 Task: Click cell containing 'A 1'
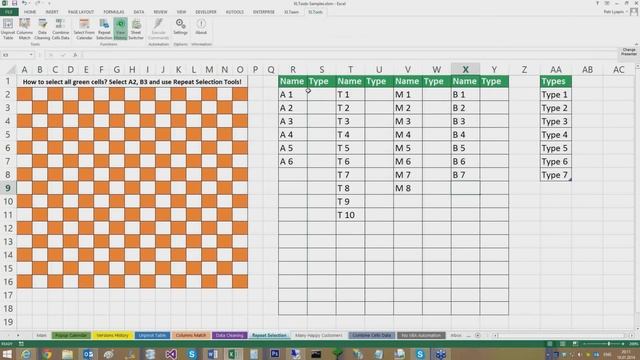coord(293,95)
